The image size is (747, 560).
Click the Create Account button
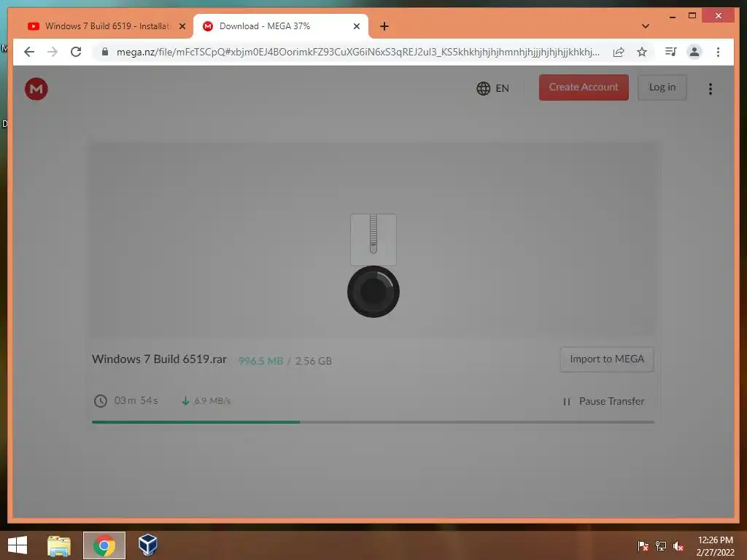tap(584, 87)
